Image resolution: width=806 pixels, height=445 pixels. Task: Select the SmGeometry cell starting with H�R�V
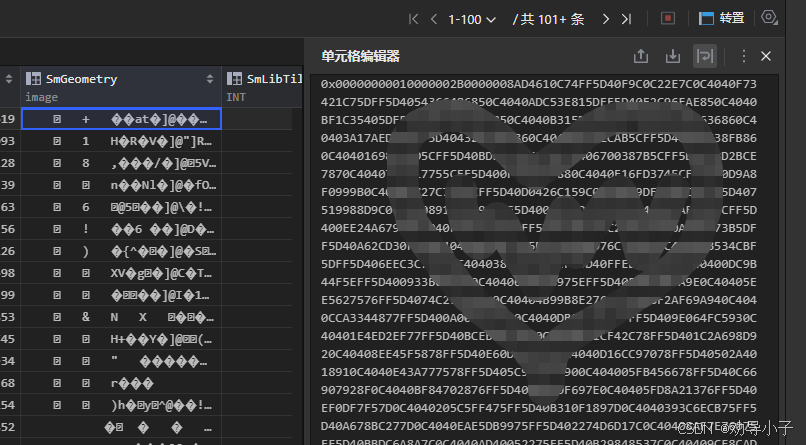tap(121, 141)
